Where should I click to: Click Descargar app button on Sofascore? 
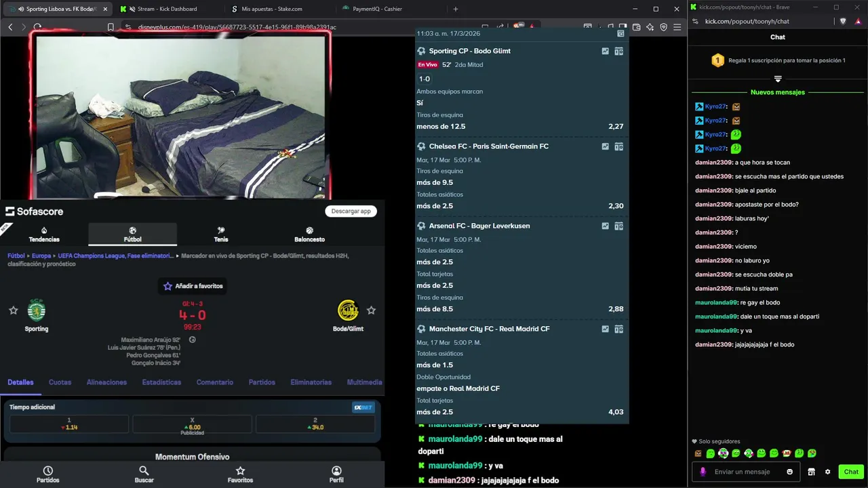351,211
